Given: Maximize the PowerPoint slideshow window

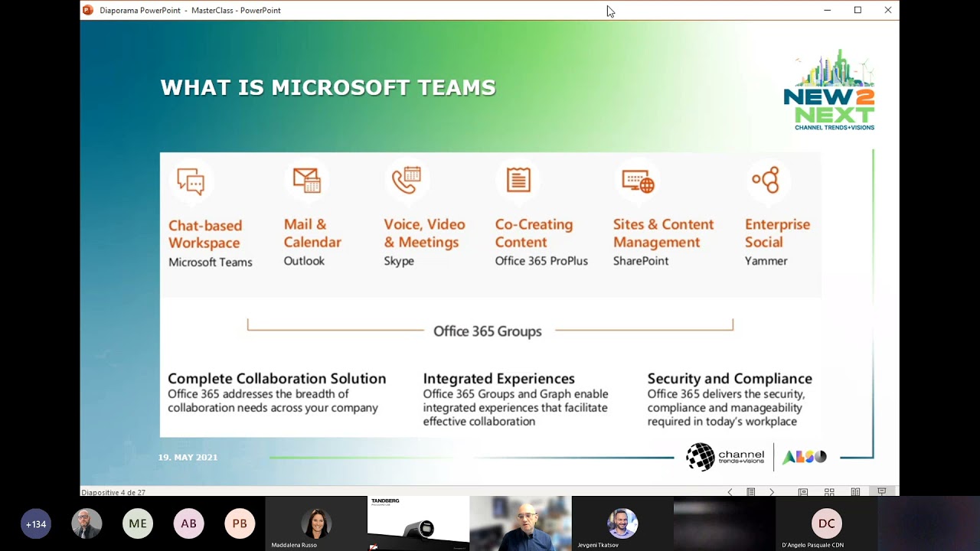Looking at the screenshot, I should (x=857, y=10).
